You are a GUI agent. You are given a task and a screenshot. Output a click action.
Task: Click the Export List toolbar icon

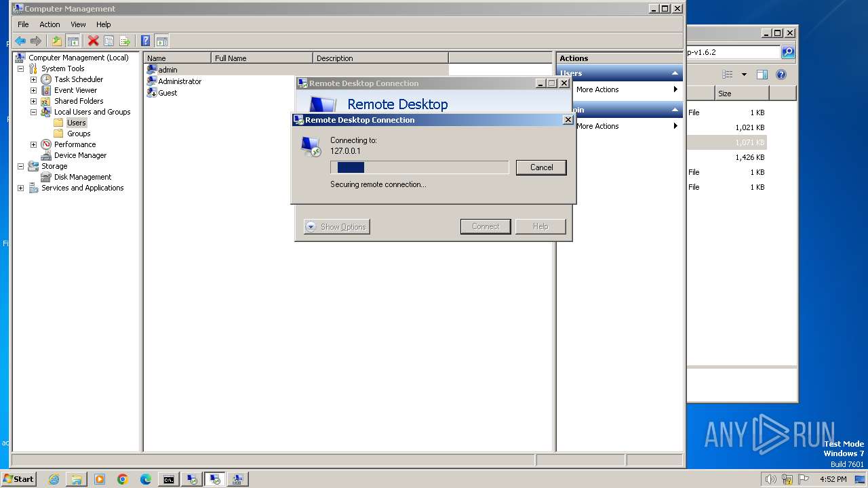pos(125,41)
